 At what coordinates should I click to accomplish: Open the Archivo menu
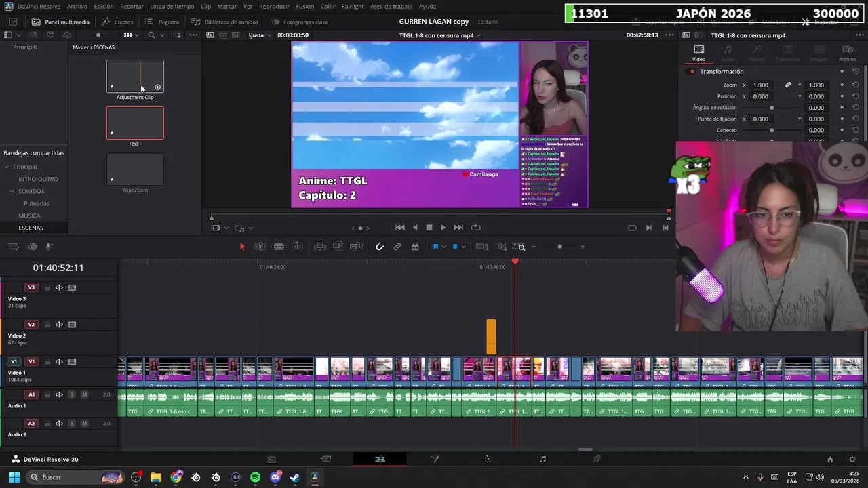[x=77, y=6]
